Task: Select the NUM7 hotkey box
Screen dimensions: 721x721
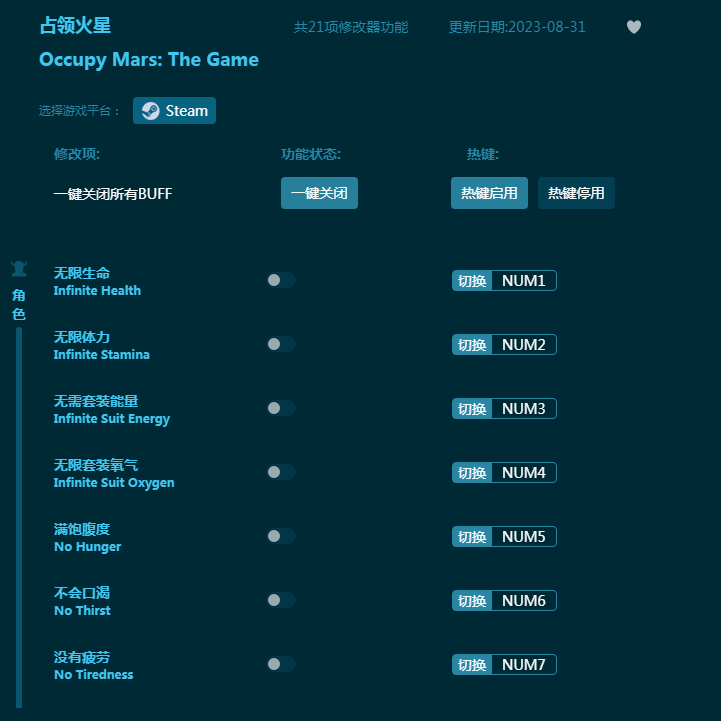Action: pyautogui.click(x=523, y=665)
